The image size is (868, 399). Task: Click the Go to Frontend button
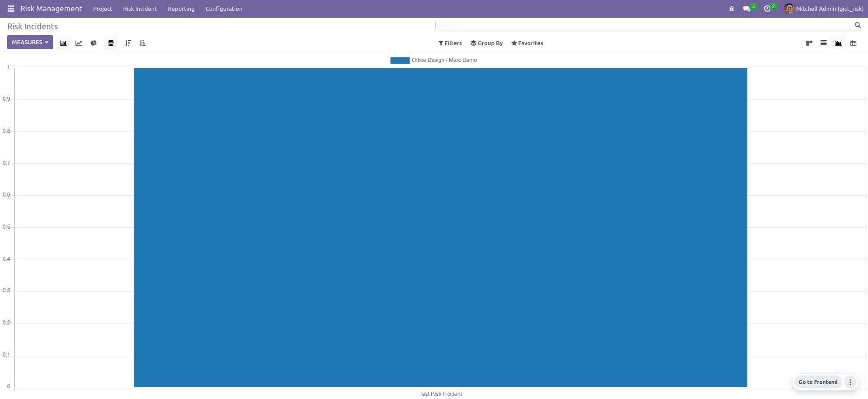click(818, 382)
